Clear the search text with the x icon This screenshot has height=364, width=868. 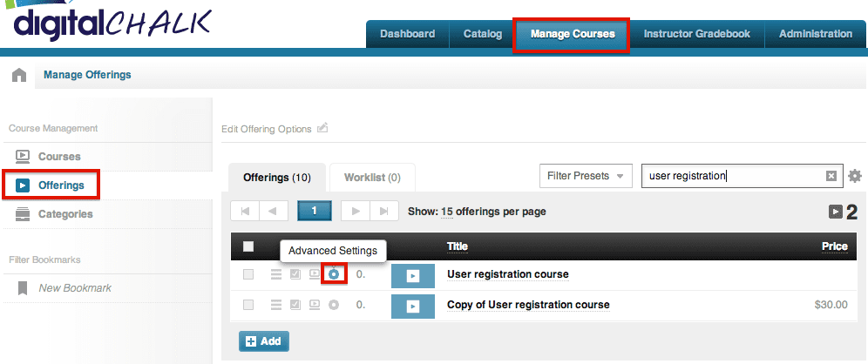pos(831,176)
